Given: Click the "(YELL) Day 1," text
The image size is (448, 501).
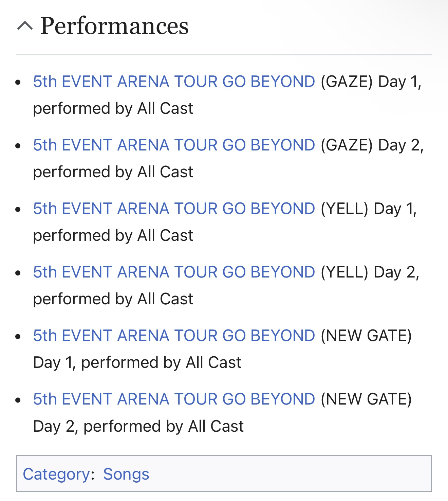Looking at the screenshot, I should (369, 209).
